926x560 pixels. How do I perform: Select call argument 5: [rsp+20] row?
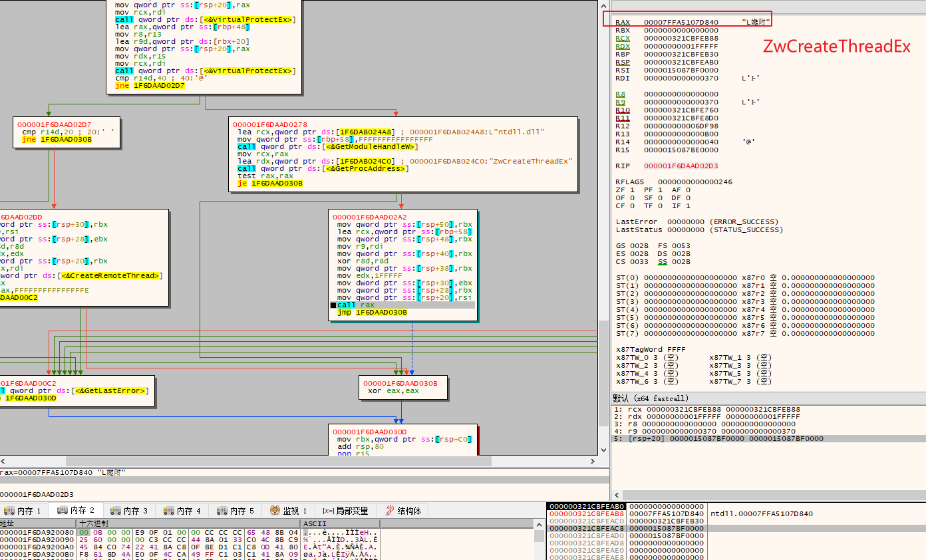[768, 439]
